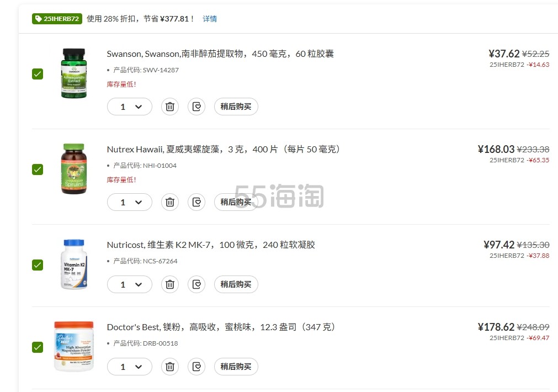The height and width of the screenshot is (392, 558).
Task: Open Doctor's Best 镁粉 product title
Action: 221,327
